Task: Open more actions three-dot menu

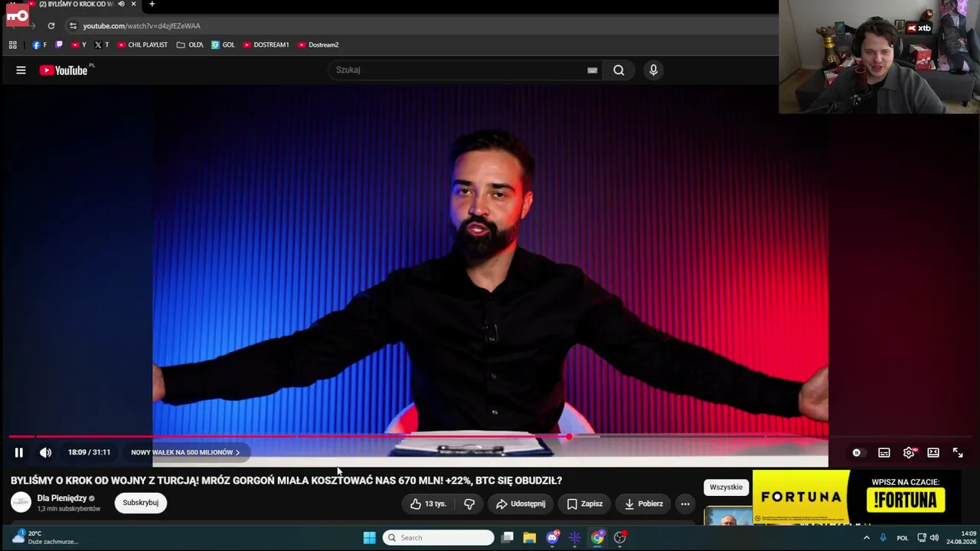Action: pos(685,504)
